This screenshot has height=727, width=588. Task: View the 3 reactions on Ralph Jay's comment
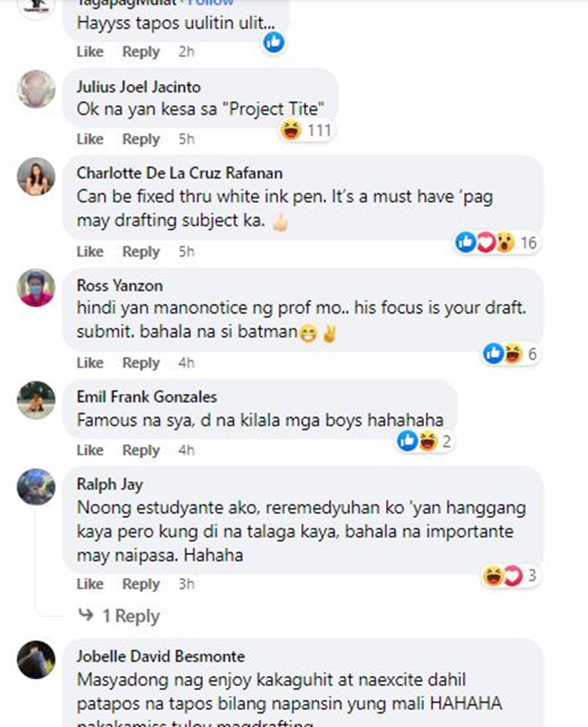click(x=510, y=576)
